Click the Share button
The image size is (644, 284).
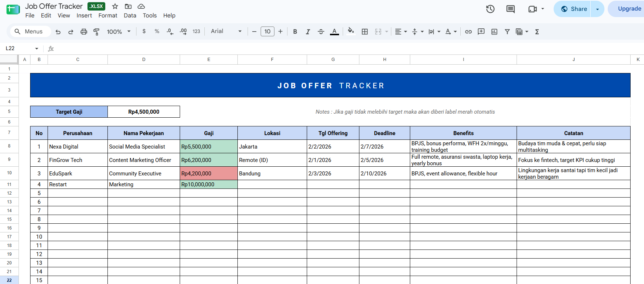click(572, 9)
